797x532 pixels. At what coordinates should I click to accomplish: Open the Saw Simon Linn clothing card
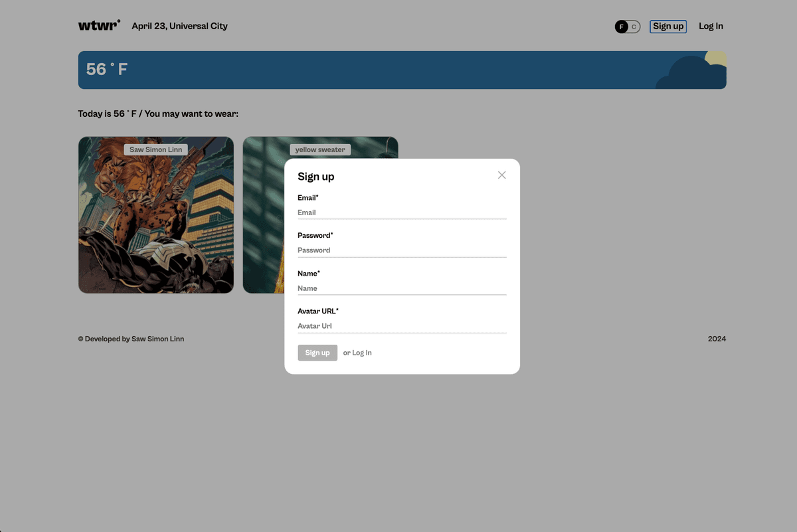point(156,215)
